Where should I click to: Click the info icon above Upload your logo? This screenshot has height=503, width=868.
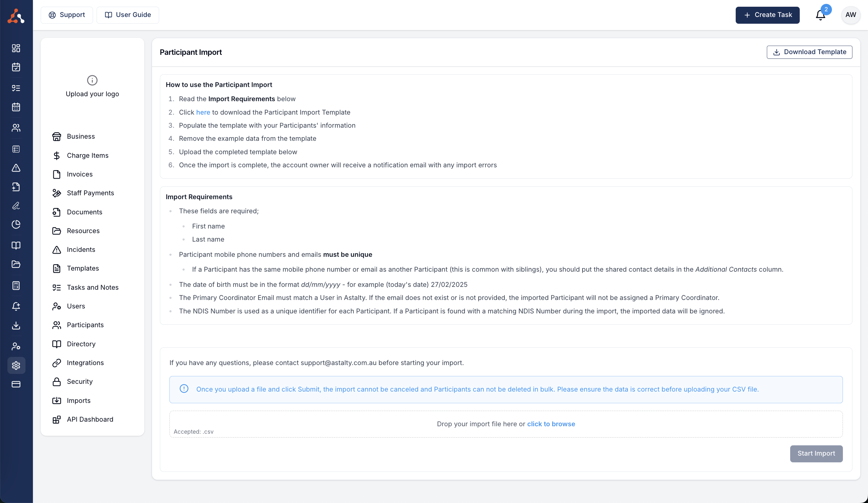92,80
